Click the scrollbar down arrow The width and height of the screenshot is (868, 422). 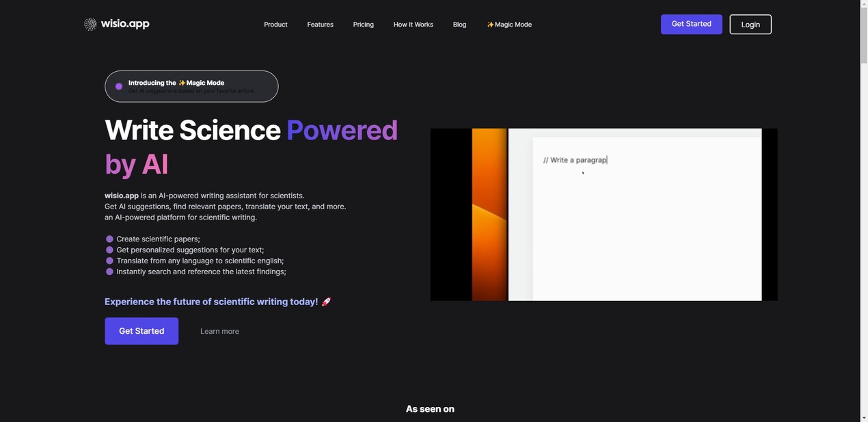click(x=863, y=417)
